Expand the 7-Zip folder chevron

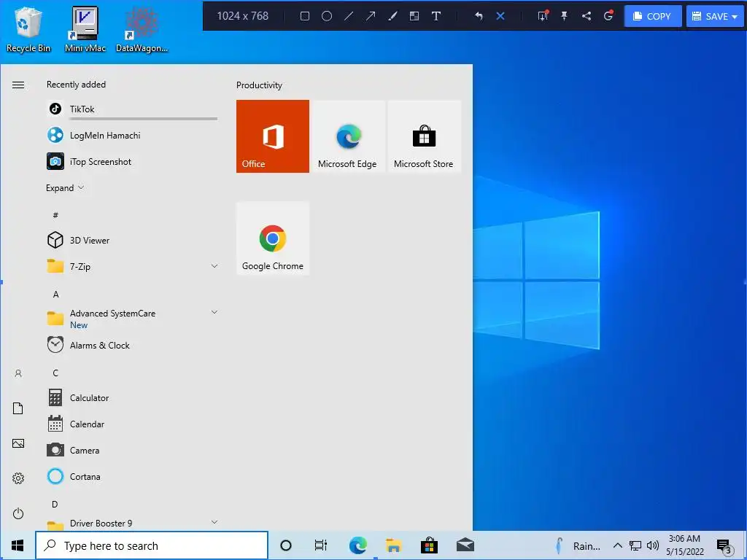click(214, 265)
